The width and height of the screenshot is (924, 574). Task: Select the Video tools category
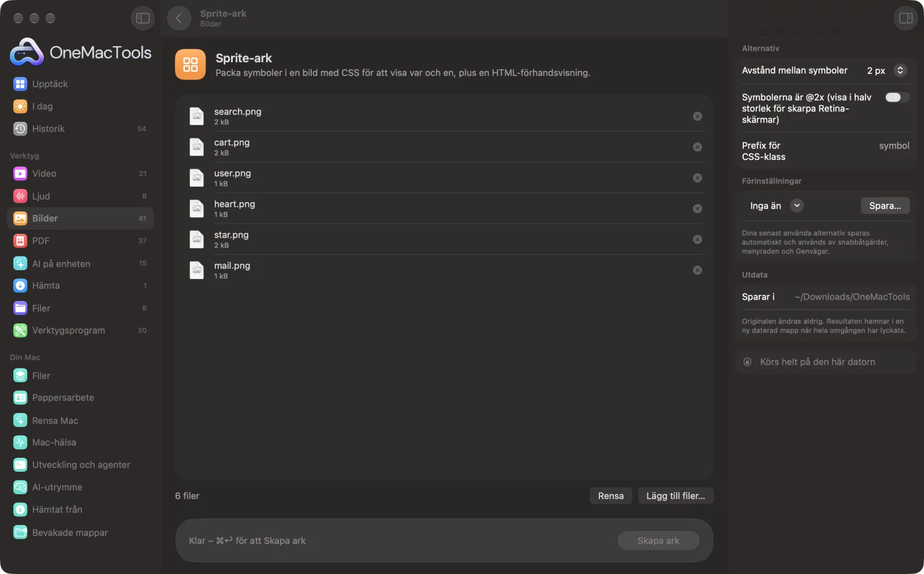point(80,173)
